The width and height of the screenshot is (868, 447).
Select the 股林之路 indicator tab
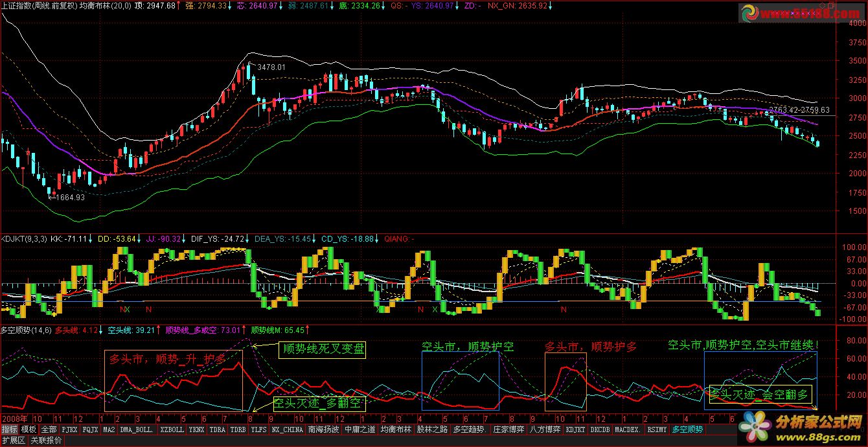(432, 430)
